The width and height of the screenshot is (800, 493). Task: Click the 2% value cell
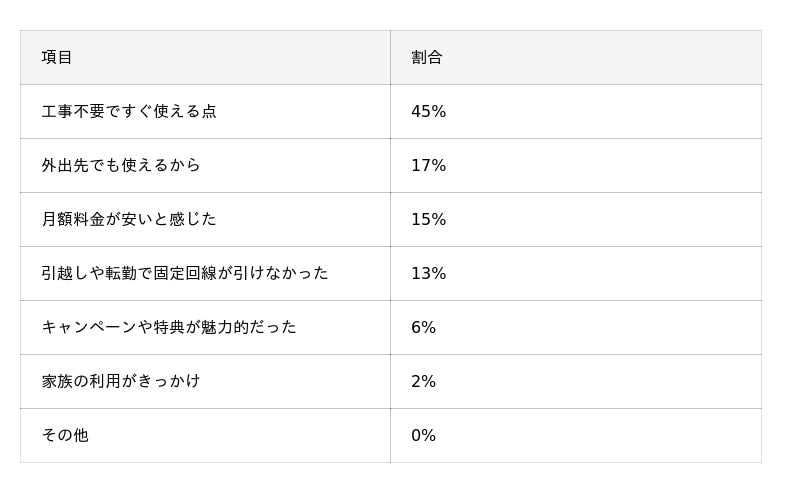423,382
